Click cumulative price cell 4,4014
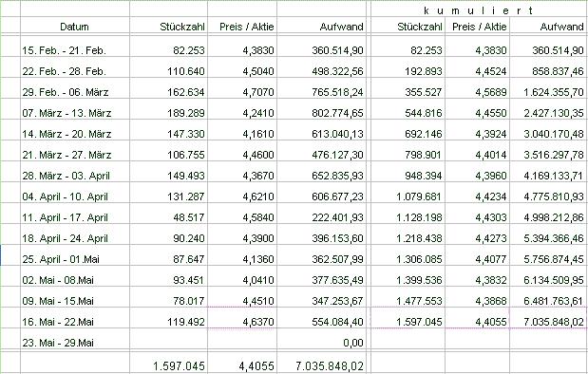 478,155
